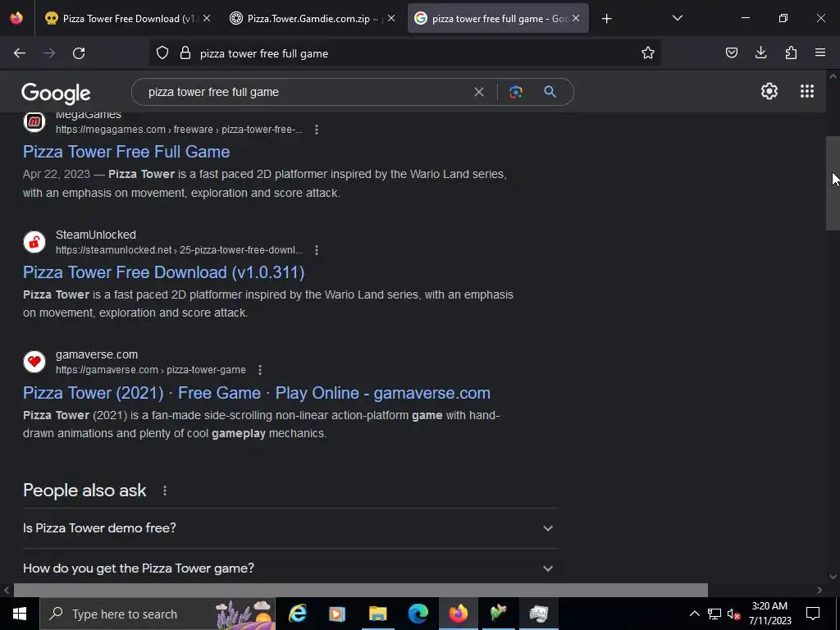The image size is (840, 630).
Task: Close the Pizza Tower Free Download tab
Action: click(x=207, y=18)
